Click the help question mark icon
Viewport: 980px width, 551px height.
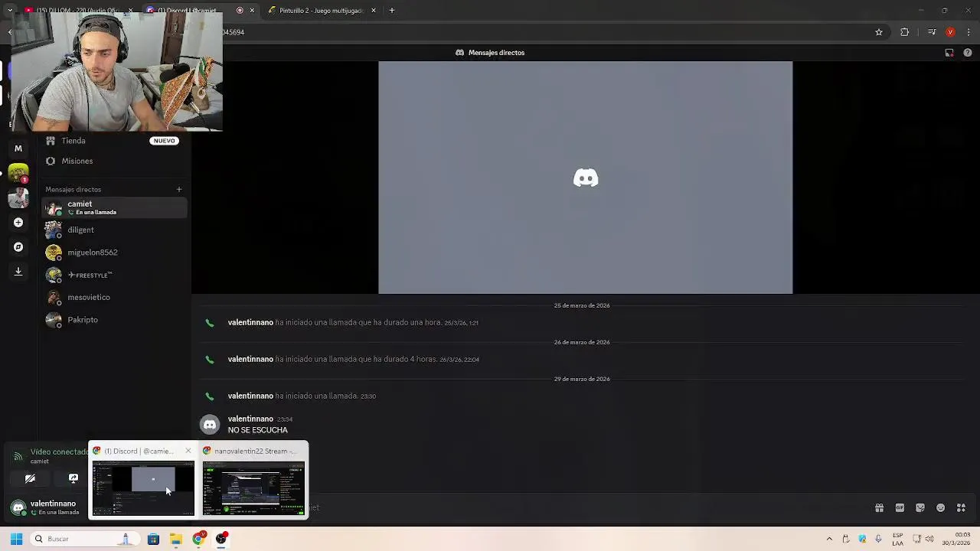[x=968, y=53]
